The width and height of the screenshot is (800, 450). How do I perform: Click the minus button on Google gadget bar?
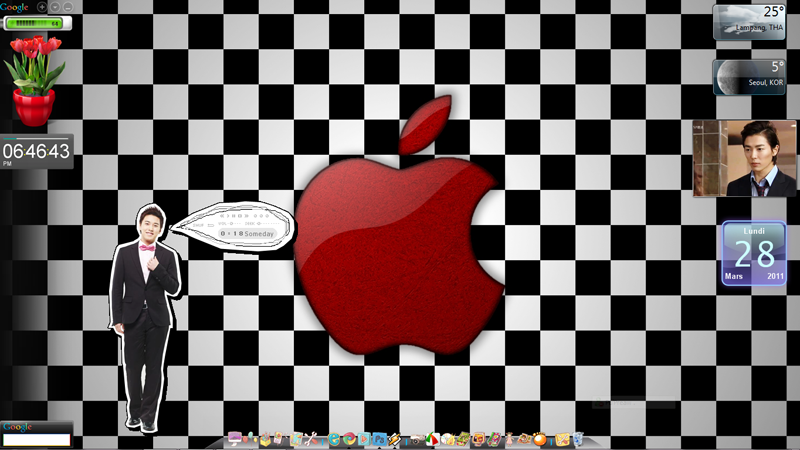coord(68,7)
